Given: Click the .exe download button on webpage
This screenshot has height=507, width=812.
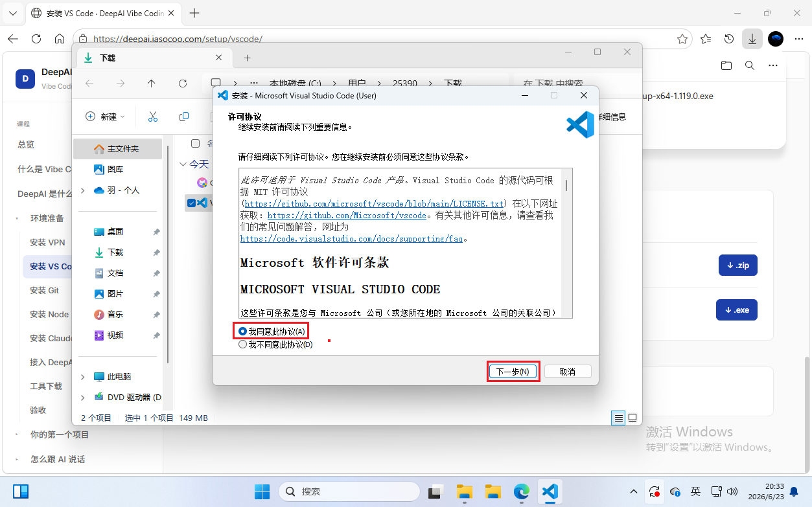Looking at the screenshot, I should click(737, 310).
